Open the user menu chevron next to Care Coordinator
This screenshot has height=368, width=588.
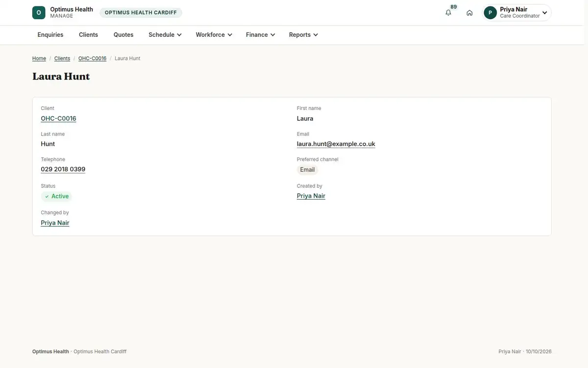tap(544, 13)
